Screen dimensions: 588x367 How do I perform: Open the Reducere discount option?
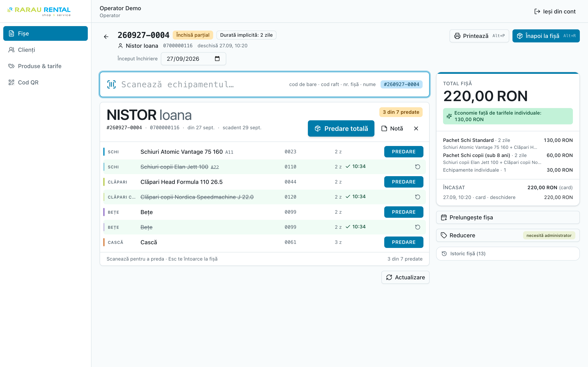[508, 235]
